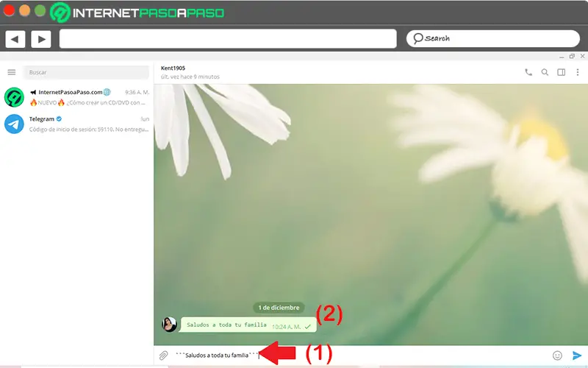Go back with the browser back arrow
Image resolution: width=588 pixels, height=368 pixels.
[x=15, y=39]
